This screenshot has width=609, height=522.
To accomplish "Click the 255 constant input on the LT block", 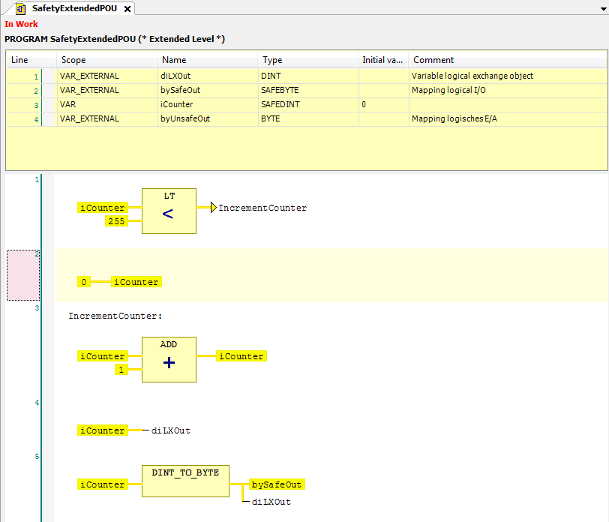I will (116, 220).
